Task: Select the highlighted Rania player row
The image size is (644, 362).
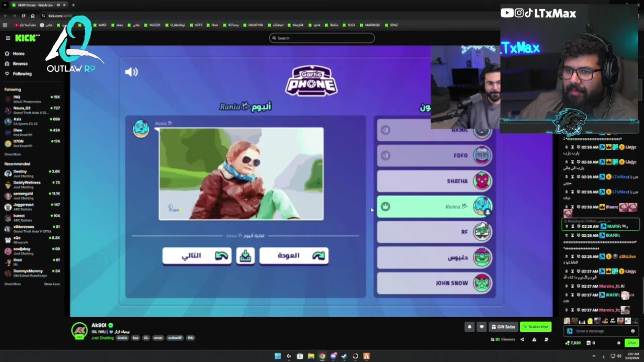Action: coord(435,207)
